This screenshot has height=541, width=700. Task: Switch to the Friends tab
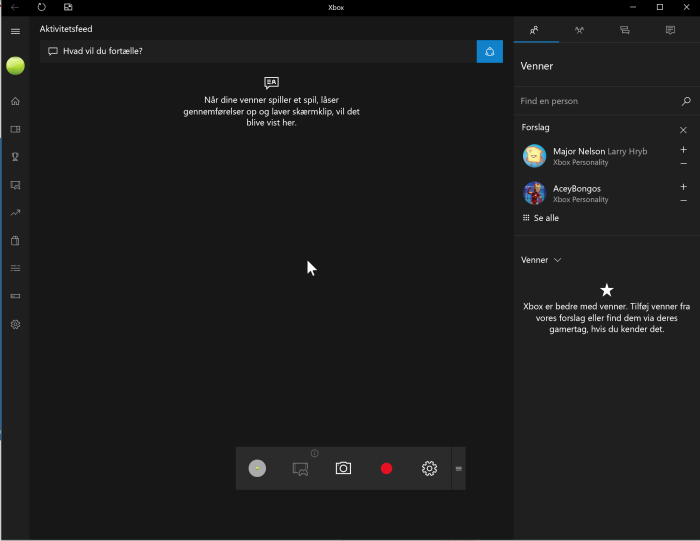(534, 30)
